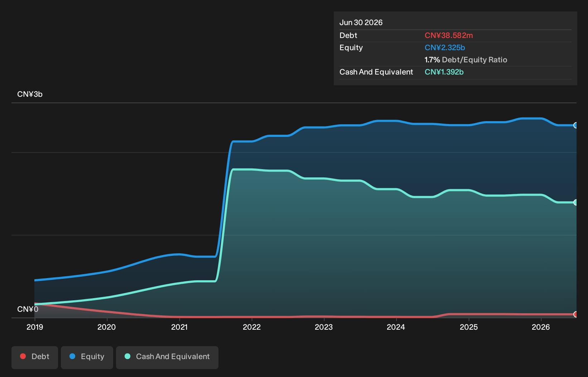Image resolution: width=588 pixels, height=377 pixels.
Task: Toggle the Cash And Equivalent legend button
Action: (x=167, y=357)
